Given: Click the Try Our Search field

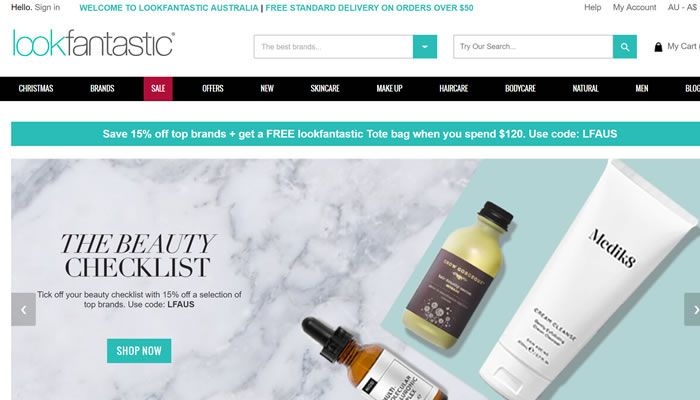Looking at the screenshot, I should click(x=533, y=46).
